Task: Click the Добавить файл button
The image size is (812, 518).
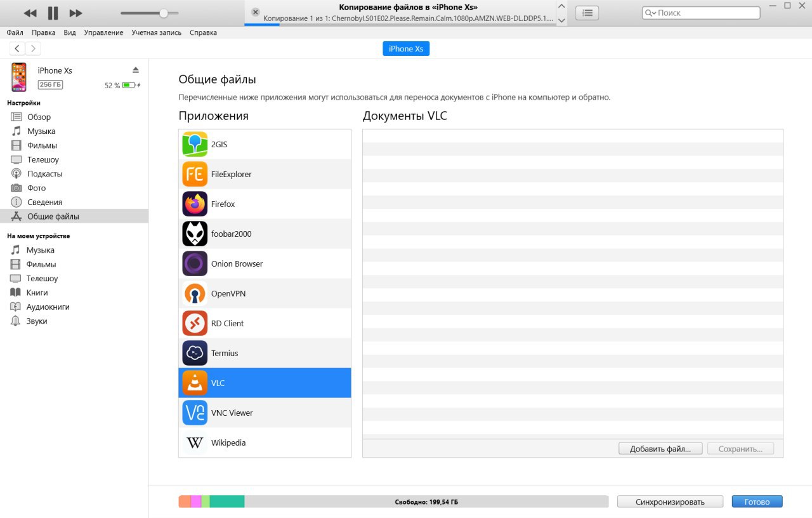Action: (x=660, y=449)
